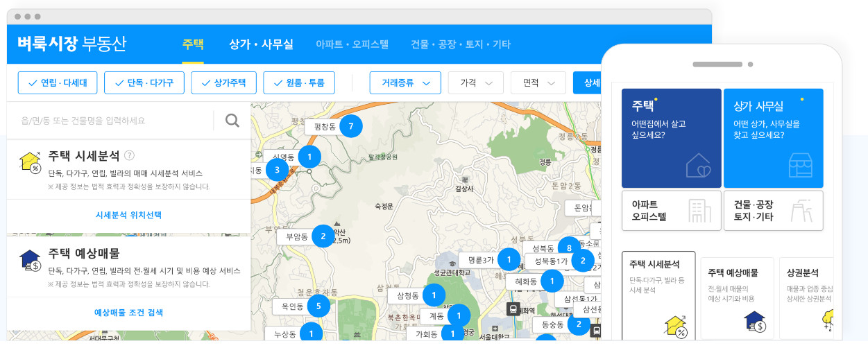Click the 명륜3가 map label
Screen dimensions: 868x348
pyautogui.click(x=481, y=261)
